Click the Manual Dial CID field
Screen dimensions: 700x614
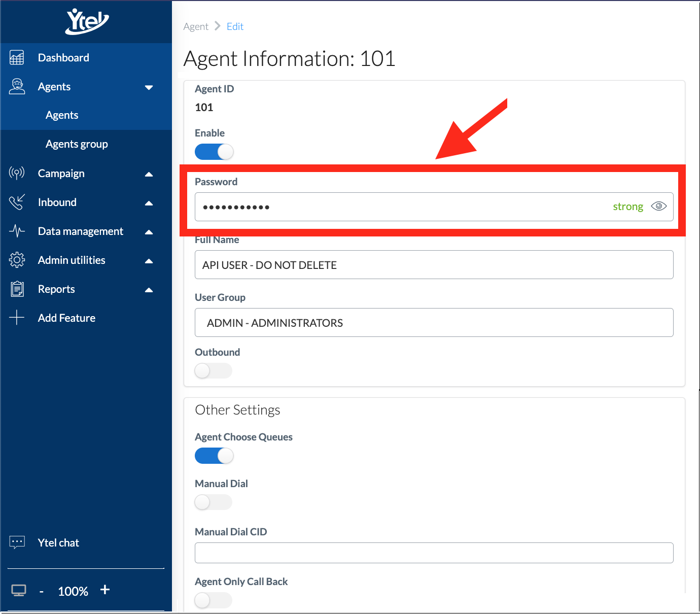pyautogui.click(x=434, y=553)
